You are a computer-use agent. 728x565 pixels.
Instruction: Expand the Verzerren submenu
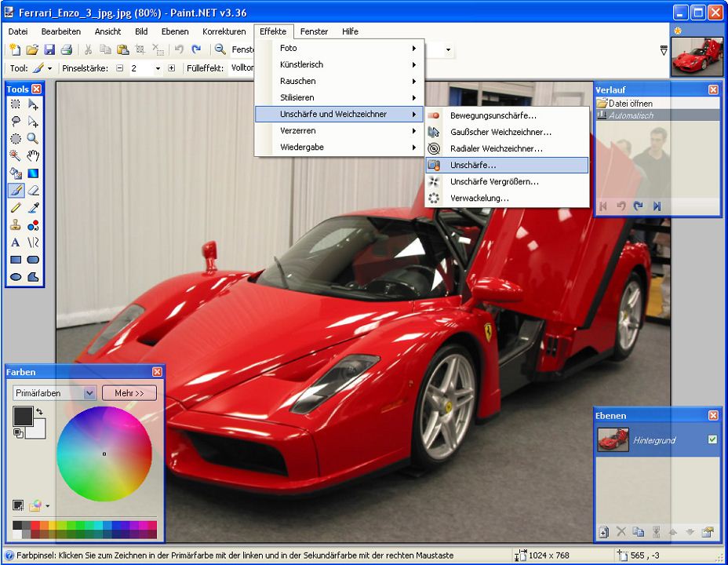point(340,130)
